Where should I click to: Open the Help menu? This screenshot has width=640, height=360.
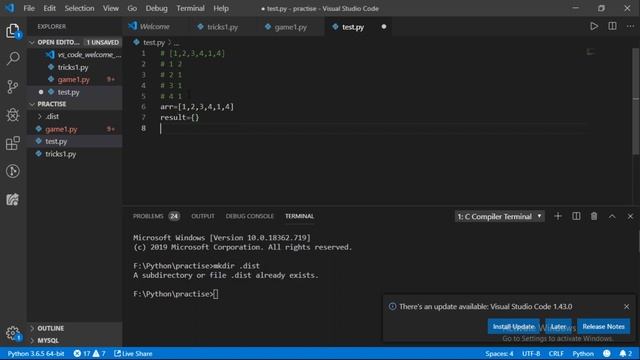(221, 8)
